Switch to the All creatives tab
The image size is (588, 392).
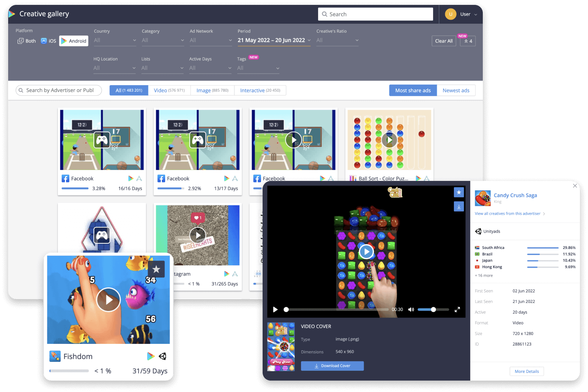click(x=129, y=90)
